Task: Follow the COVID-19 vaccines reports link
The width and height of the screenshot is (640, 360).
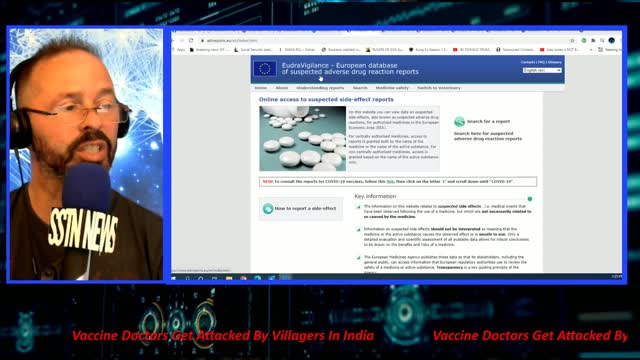Action: click(x=390, y=182)
